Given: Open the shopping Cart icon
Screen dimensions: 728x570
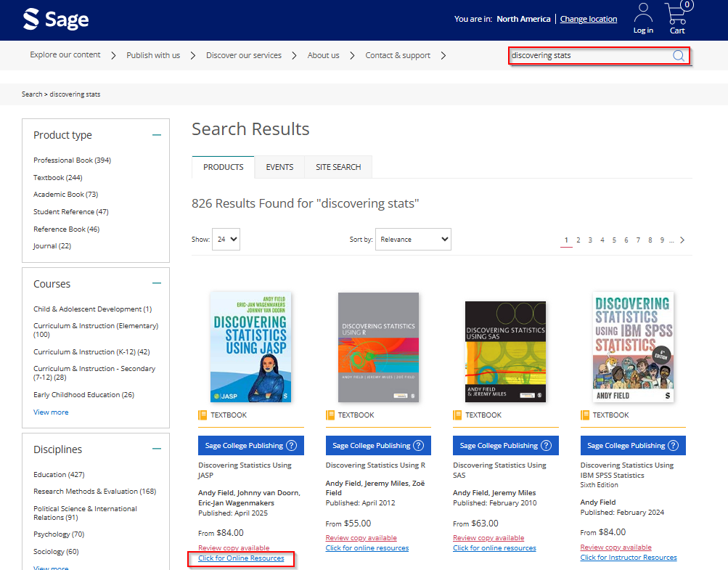Looking at the screenshot, I should coord(678,13).
